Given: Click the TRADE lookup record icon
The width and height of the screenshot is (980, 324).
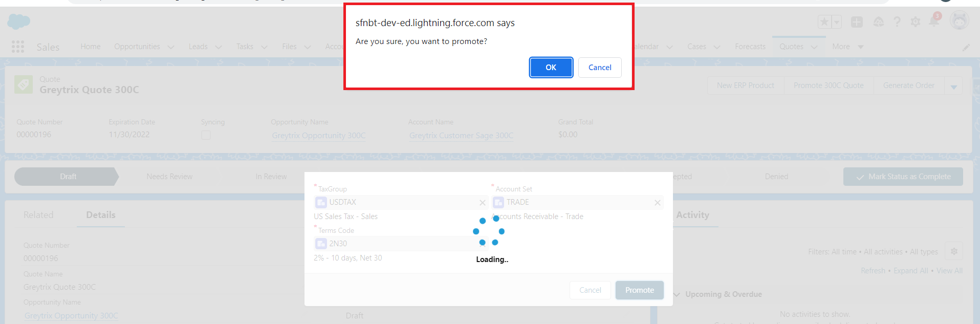Looking at the screenshot, I should point(498,202).
